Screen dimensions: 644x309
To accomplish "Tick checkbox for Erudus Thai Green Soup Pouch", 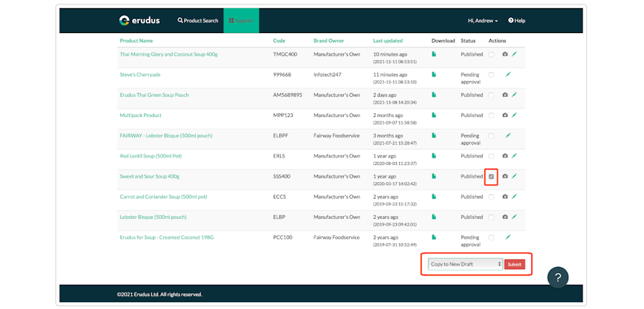I will pos(491,94).
